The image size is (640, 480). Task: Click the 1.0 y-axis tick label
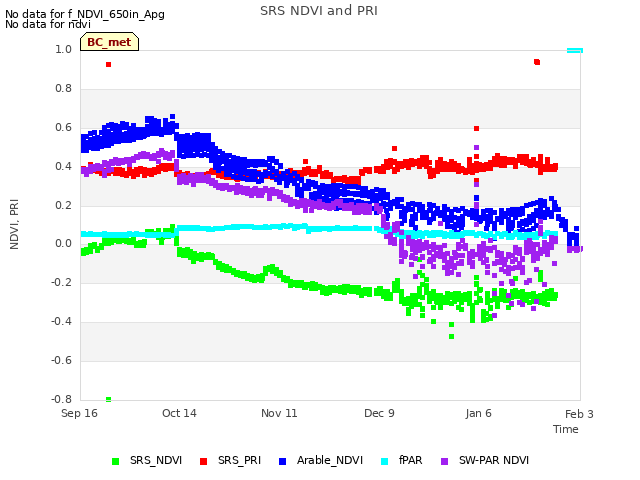click(x=63, y=49)
